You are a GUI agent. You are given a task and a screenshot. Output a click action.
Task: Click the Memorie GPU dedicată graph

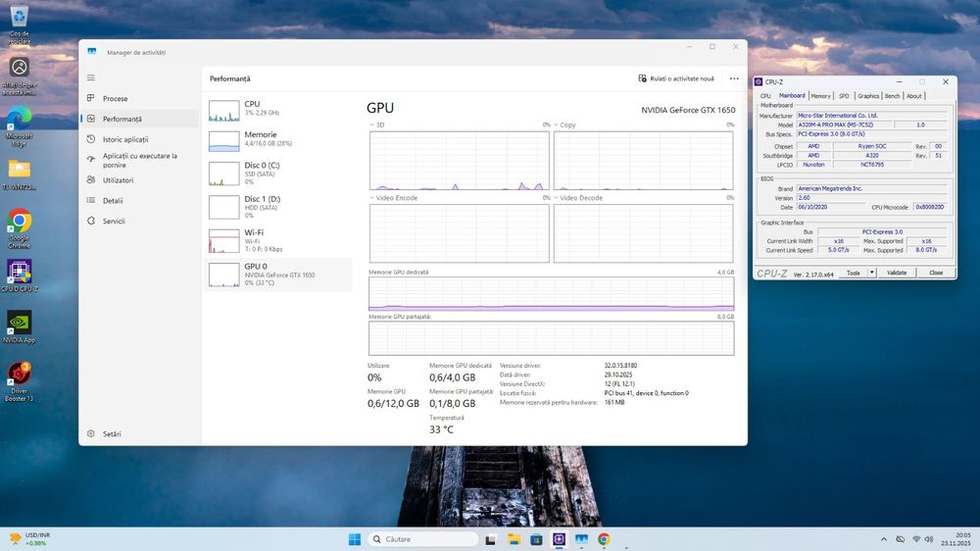point(551,294)
